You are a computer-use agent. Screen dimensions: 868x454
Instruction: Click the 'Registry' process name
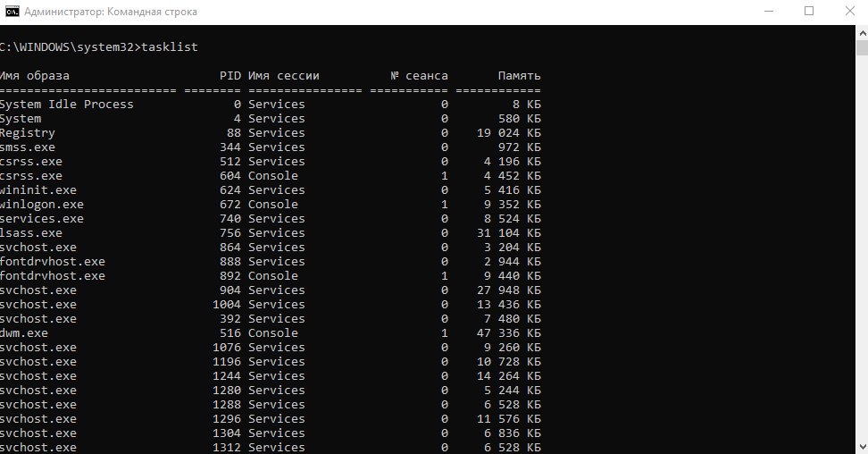[27, 133]
